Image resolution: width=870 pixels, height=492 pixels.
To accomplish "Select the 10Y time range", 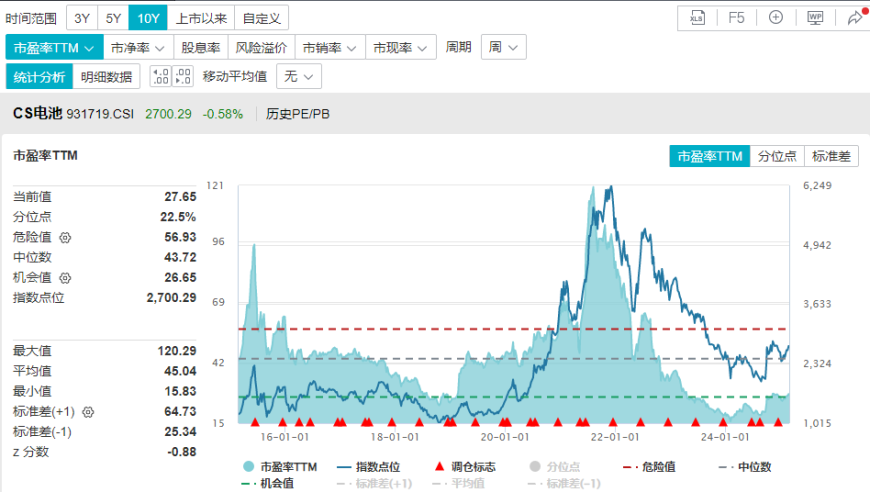I will 148,18.
